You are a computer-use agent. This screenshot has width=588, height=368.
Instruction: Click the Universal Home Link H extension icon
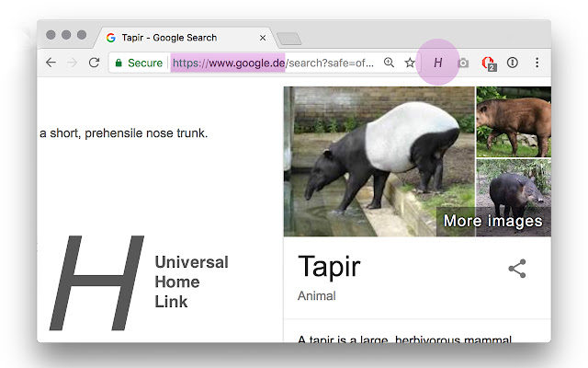coord(437,63)
